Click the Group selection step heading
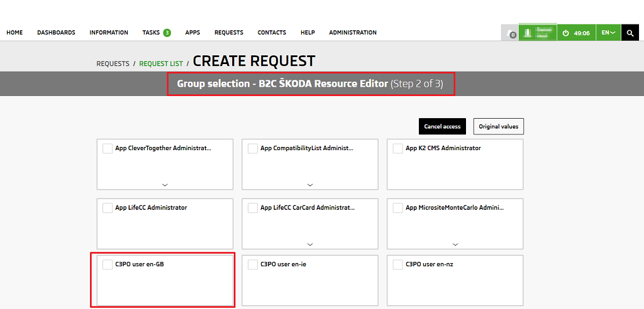Screen dimensions: 644x309 pyautogui.click(x=310, y=84)
